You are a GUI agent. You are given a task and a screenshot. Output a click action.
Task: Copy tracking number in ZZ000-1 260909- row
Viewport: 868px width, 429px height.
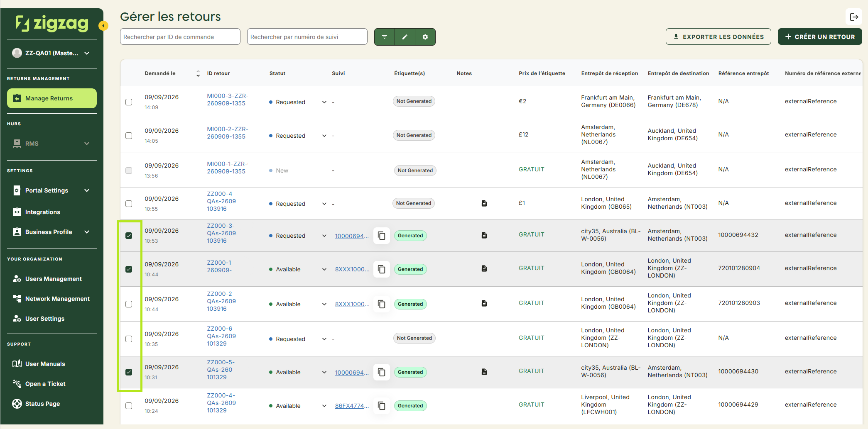[381, 269]
